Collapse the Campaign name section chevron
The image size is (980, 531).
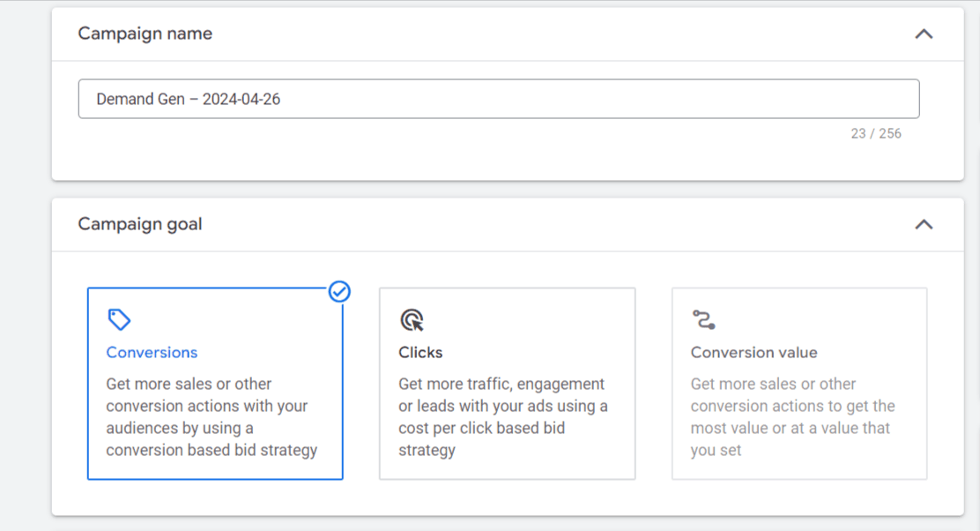click(x=924, y=34)
